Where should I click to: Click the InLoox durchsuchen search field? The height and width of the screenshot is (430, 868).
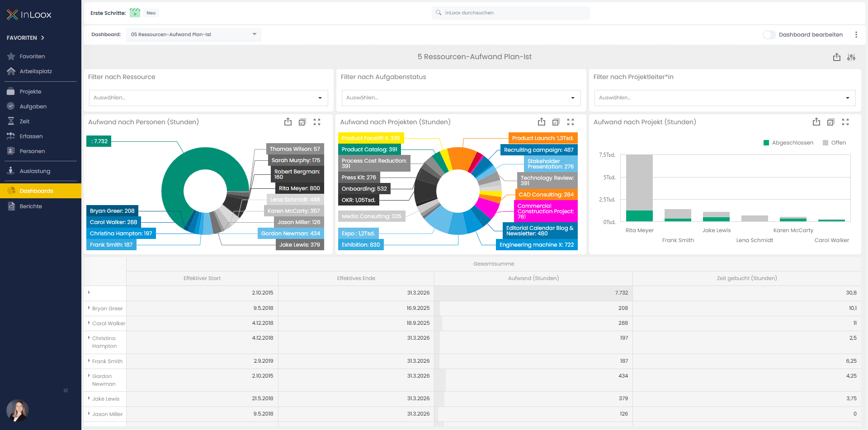coord(511,13)
